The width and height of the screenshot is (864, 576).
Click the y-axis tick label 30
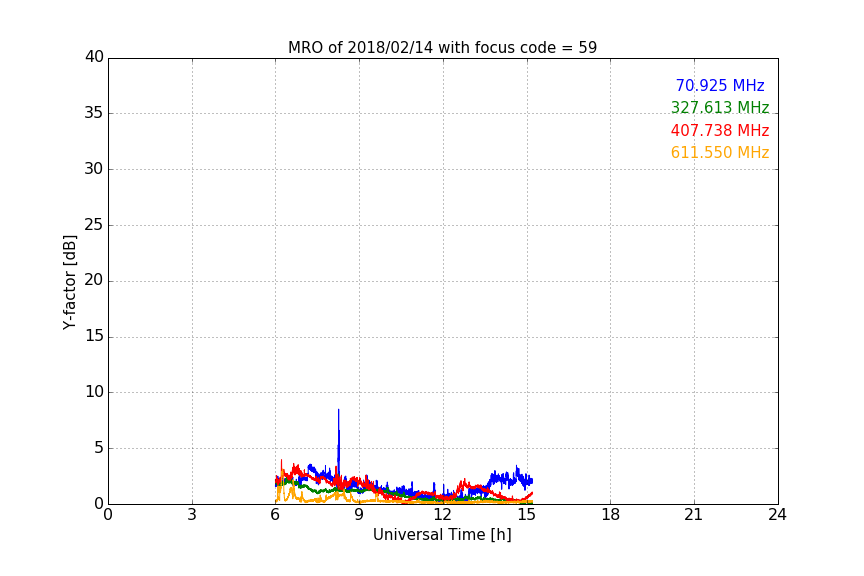(94, 169)
